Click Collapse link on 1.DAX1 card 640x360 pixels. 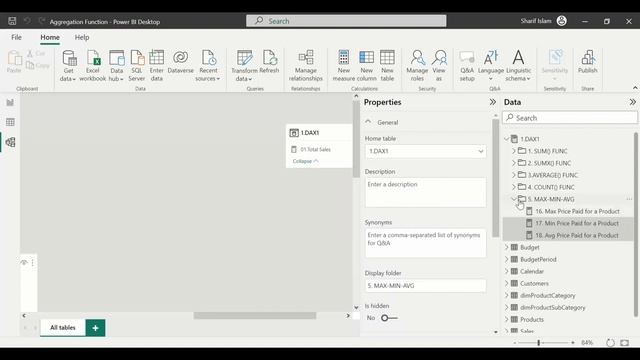coord(305,161)
